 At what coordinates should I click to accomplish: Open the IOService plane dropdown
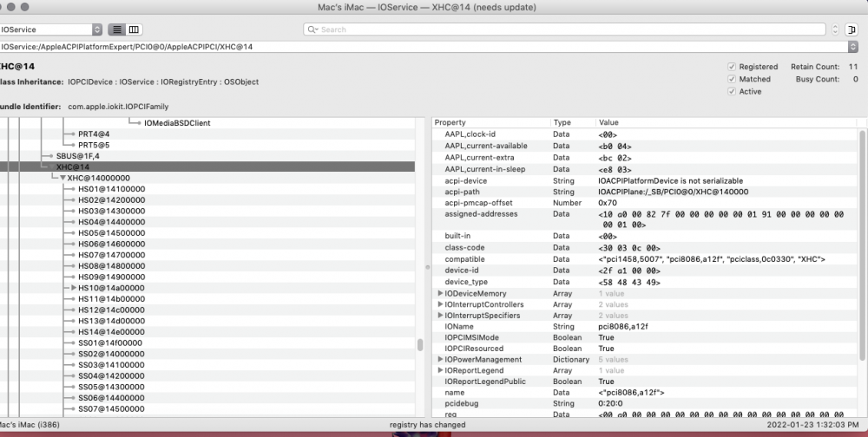tap(51, 29)
